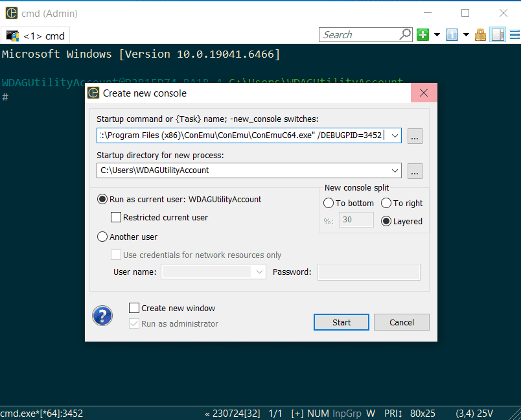
Task: Click the [+] indicator in the status bar
Action: point(297,414)
